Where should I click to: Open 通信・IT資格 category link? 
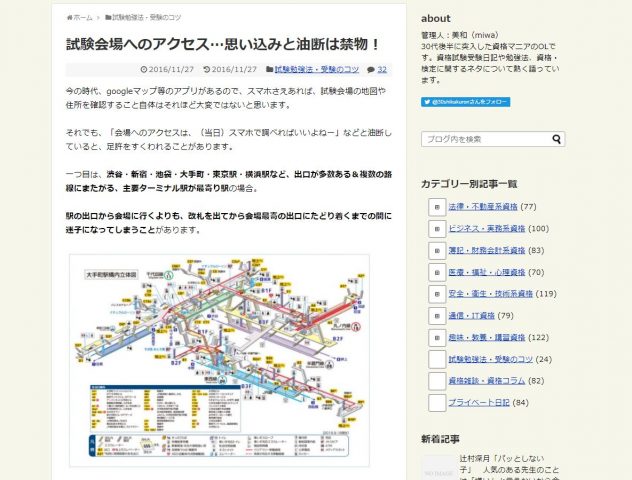coord(472,316)
